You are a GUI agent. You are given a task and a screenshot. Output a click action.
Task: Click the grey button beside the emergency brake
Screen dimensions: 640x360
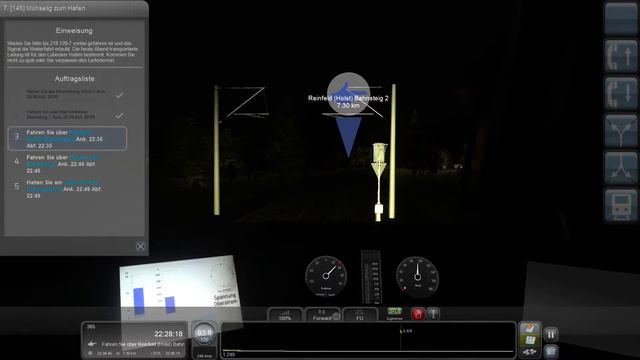point(433,314)
